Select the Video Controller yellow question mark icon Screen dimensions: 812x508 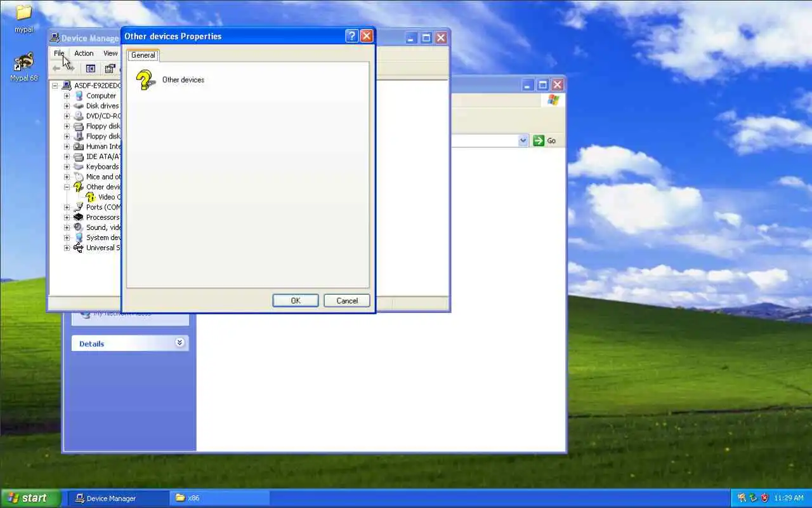(91, 197)
